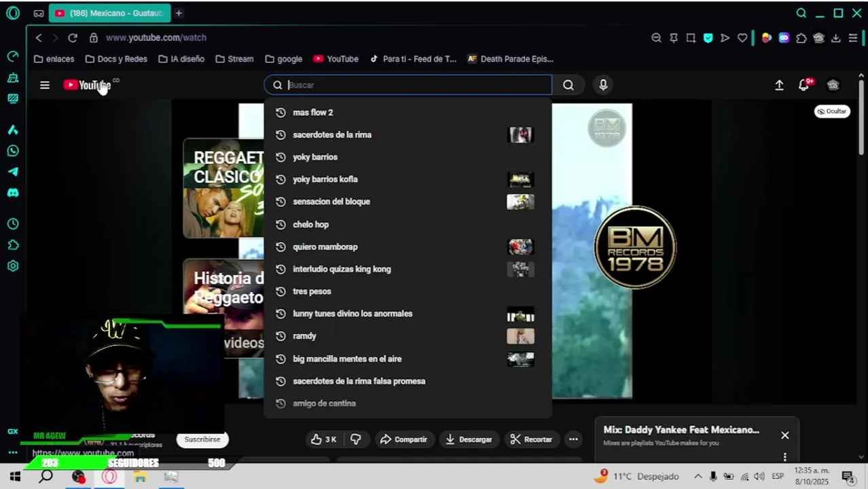Open browser downloads arrow icon
The image size is (868, 489).
point(836,38)
